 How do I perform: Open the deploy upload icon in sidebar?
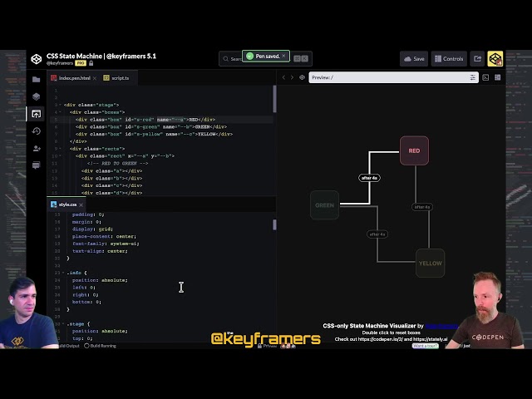(36, 114)
